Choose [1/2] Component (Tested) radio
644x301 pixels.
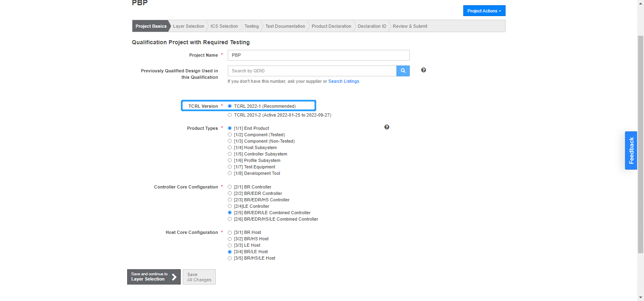click(x=230, y=135)
